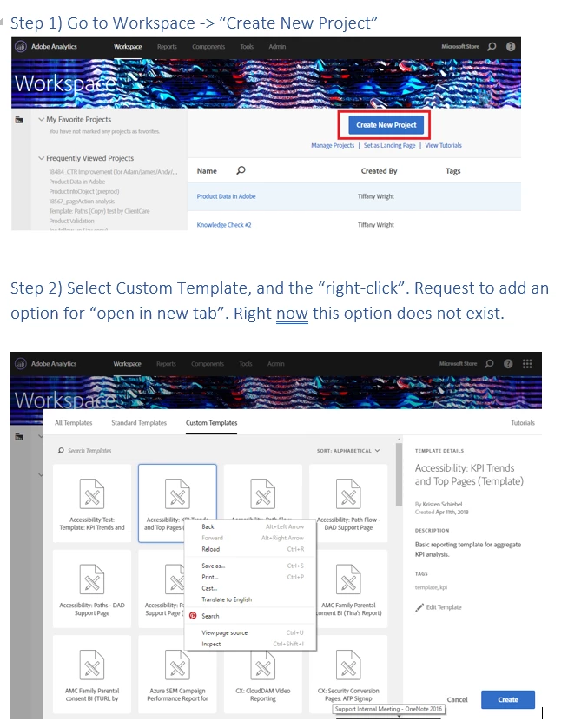Open 18567_pageAction analysis in Frequently Viewed Projects

[82, 201]
